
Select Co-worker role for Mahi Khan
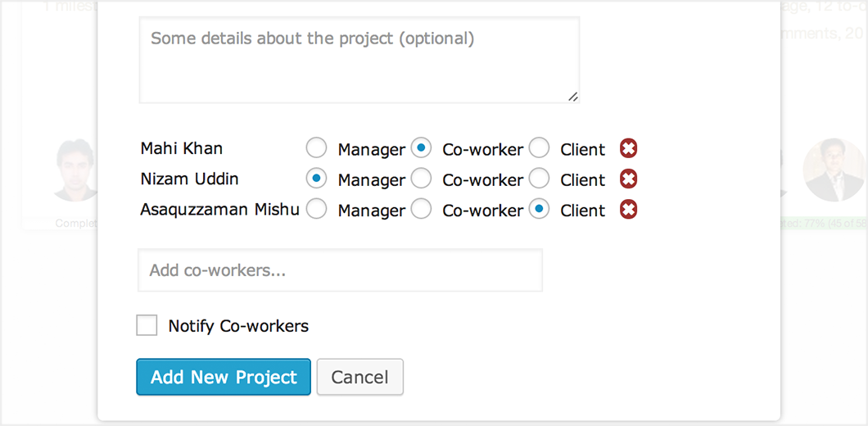coord(421,148)
